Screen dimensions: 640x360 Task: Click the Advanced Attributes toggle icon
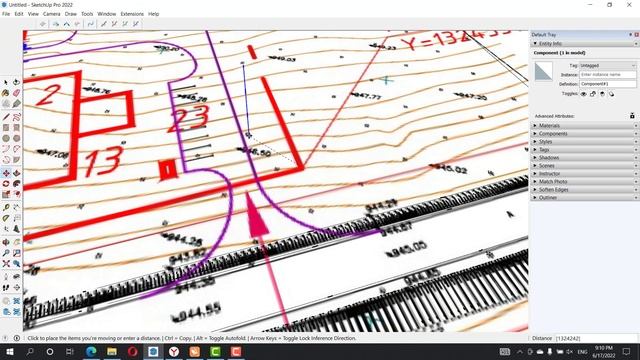(632, 116)
